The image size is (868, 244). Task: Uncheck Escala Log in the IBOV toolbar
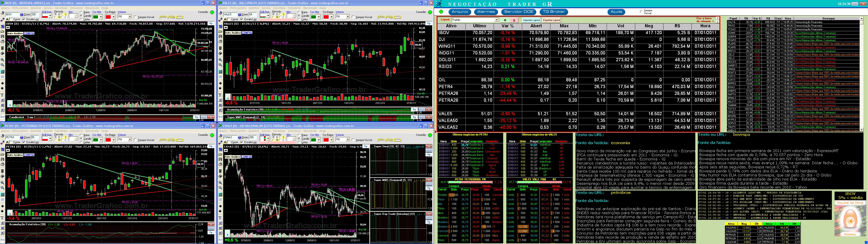click(24, 19)
